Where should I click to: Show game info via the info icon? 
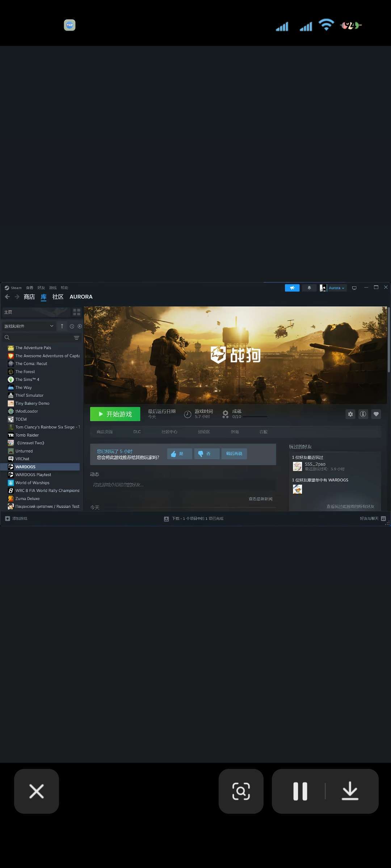tap(363, 414)
